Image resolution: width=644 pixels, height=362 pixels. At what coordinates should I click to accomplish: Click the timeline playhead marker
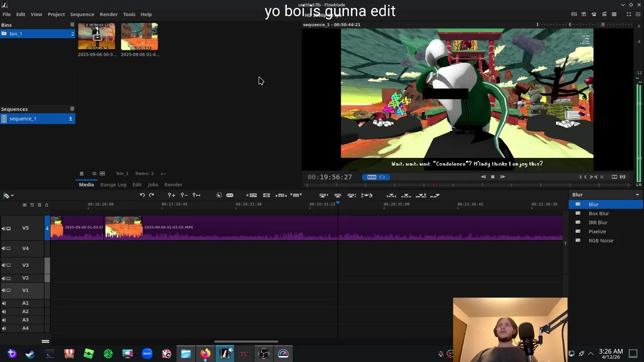coord(338,203)
